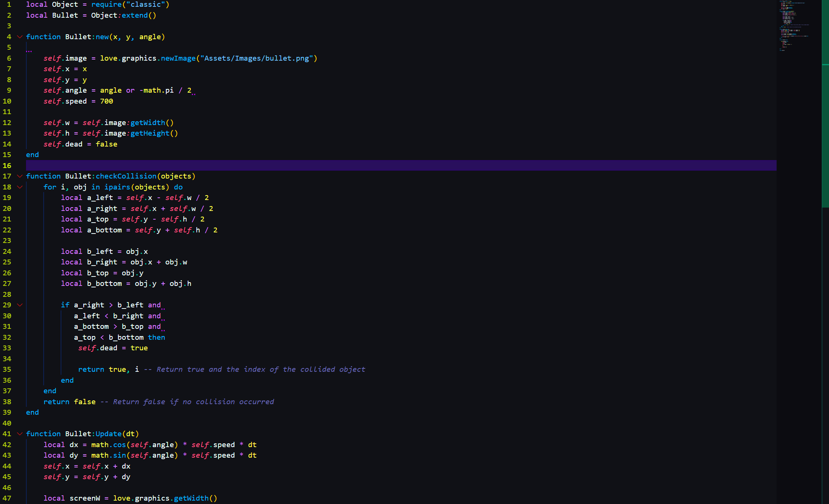
Task: Click 'return' keyword on line 38
Action: (x=57, y=402)
